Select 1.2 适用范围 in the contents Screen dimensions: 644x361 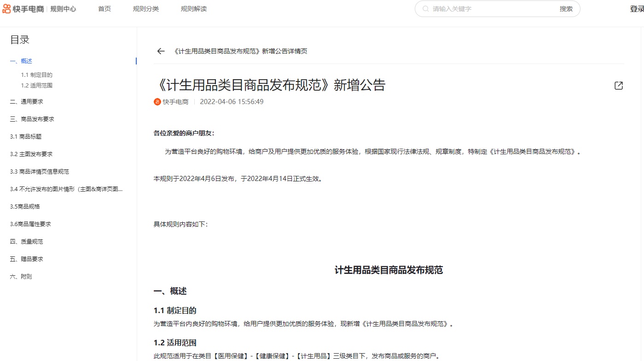tap(36, 85)
